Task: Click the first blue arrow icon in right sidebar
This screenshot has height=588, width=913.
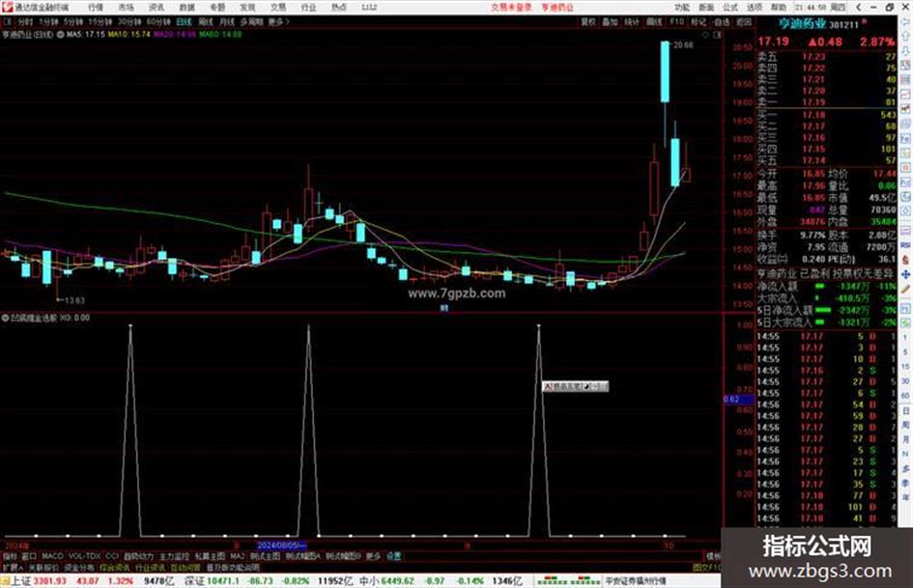Action: (906, 21)
